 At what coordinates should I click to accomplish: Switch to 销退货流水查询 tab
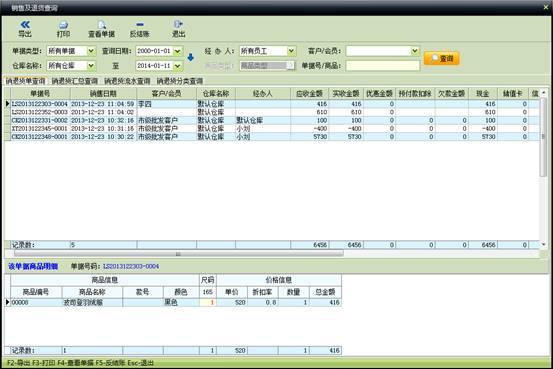[127, 81]
